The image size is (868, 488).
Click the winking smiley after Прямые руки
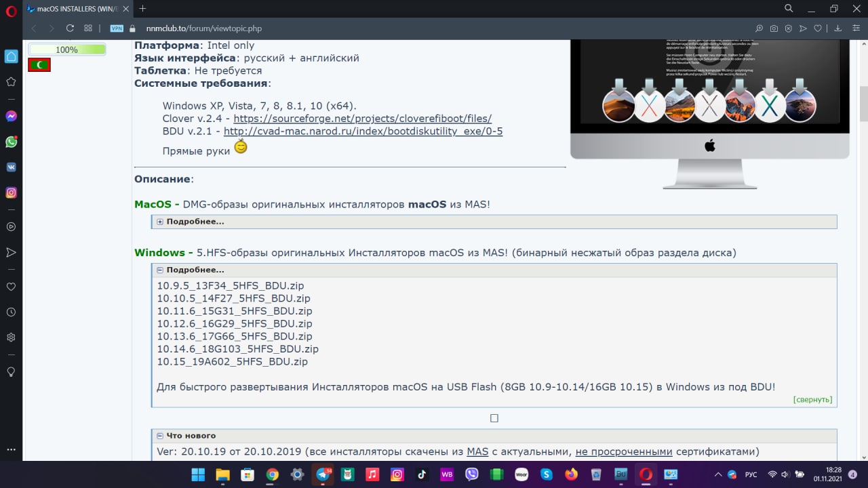241,146
